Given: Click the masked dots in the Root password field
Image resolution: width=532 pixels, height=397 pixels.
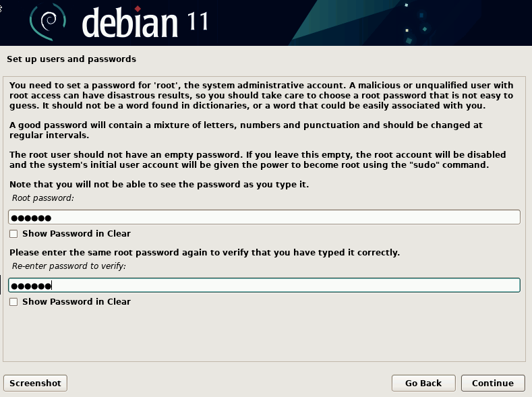Looking at the screenshot, I should [x=32, y=217].
